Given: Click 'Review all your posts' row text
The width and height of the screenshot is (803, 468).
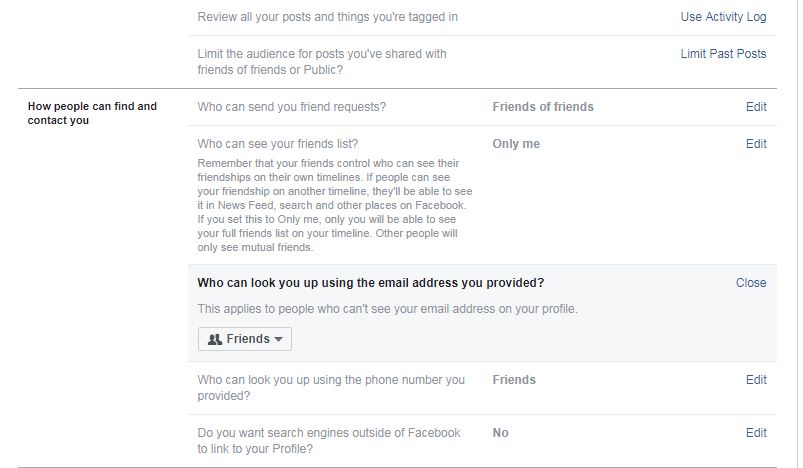Looking at the screenshot, I should [x=327, y=17].
